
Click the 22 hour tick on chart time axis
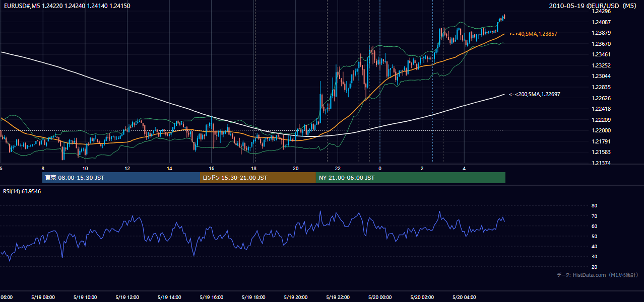pos(338,168)
